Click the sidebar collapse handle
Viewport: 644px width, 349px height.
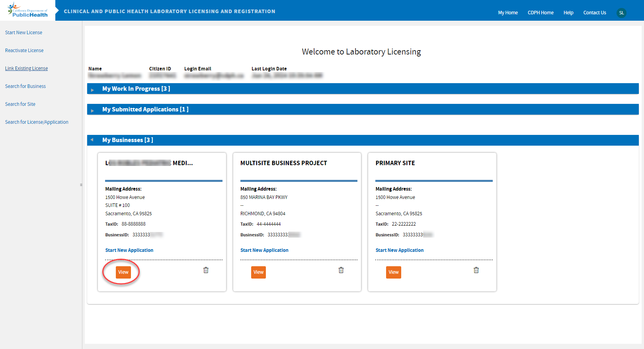81,185
